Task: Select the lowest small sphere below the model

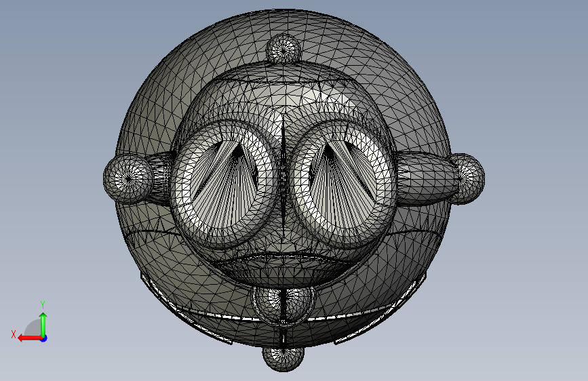Action: (x=283, y=359)
